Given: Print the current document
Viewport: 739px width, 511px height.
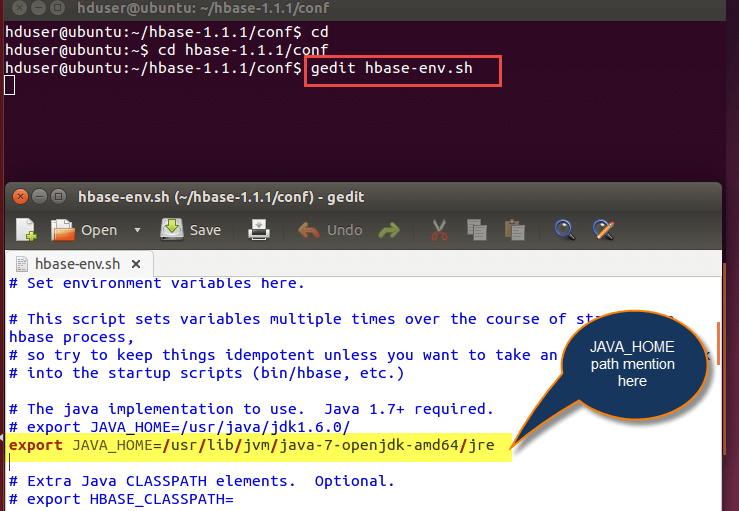Looking at the screenshot, I should coord(259,230).
